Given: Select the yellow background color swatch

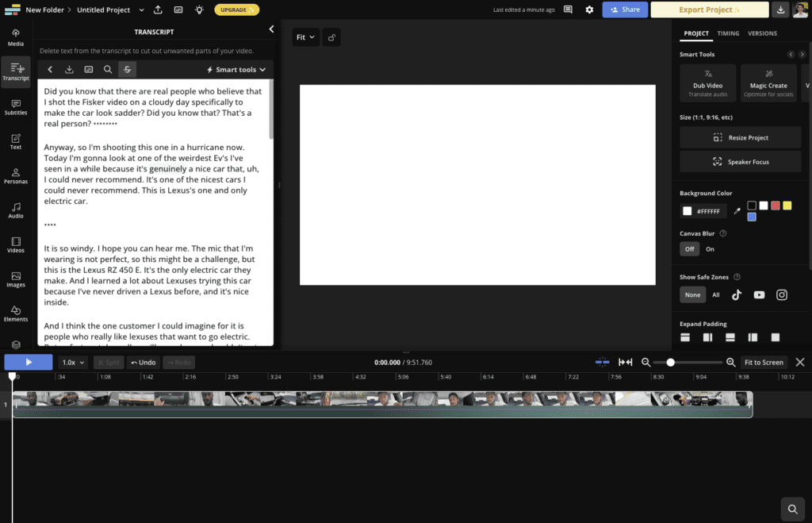Looking at the screenshot, I should 787,206.
